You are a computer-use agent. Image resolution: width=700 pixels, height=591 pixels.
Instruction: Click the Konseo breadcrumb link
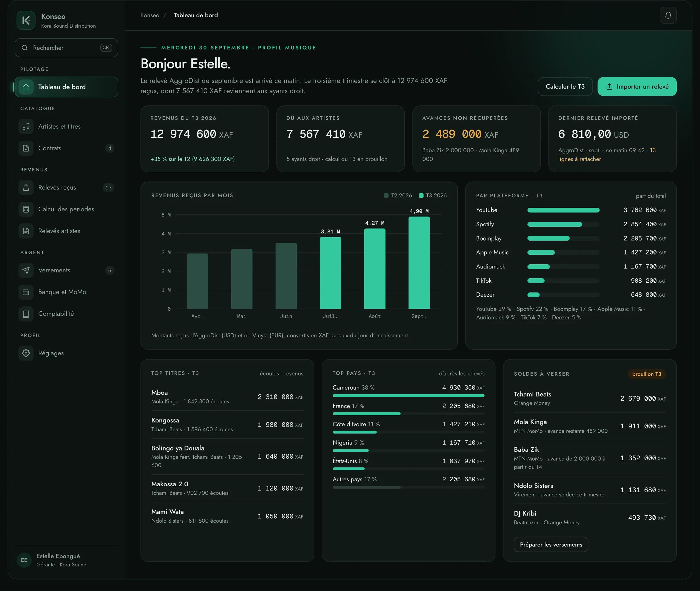(x=150, y=15)
